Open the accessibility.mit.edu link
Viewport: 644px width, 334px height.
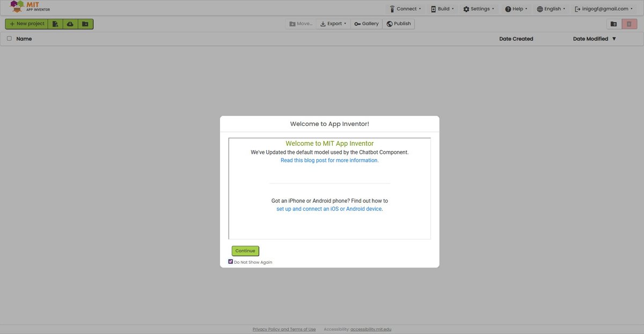[x=371, y=329]
